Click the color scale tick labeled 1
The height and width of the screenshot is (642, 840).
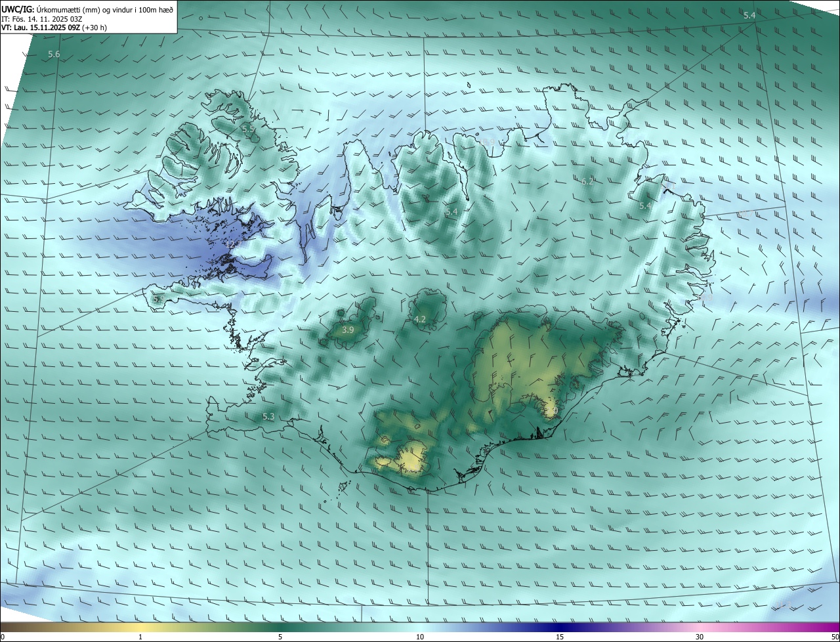tap(140, 637)
